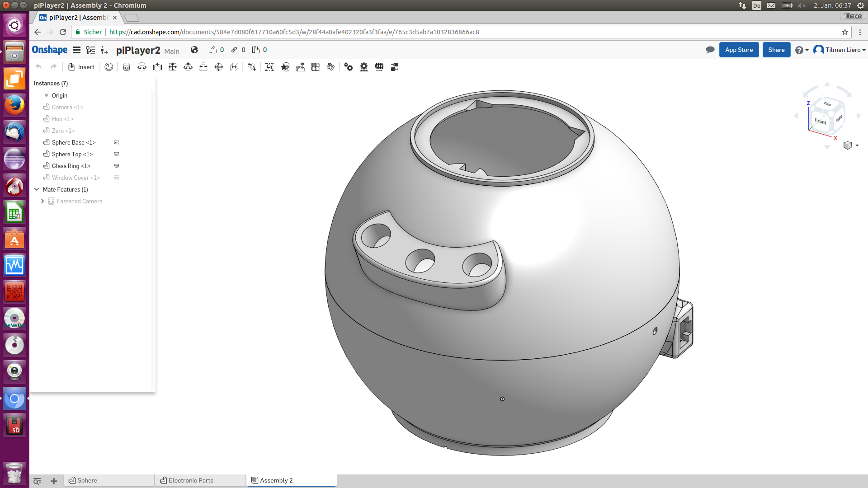Switch to the Sphere tab

[x=109, y=480]
